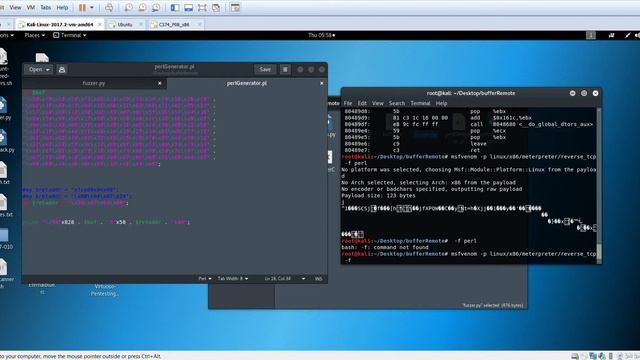Enter full screen mode via the toolbar icon
Image resolution: width=640 pixels, height=360 pixels.
coord(202,7)
